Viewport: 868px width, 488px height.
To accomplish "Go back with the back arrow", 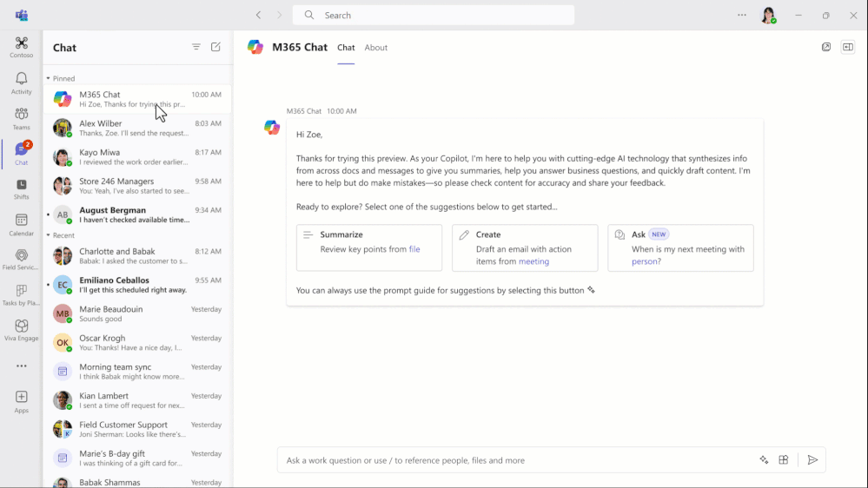I will [259, 15].
